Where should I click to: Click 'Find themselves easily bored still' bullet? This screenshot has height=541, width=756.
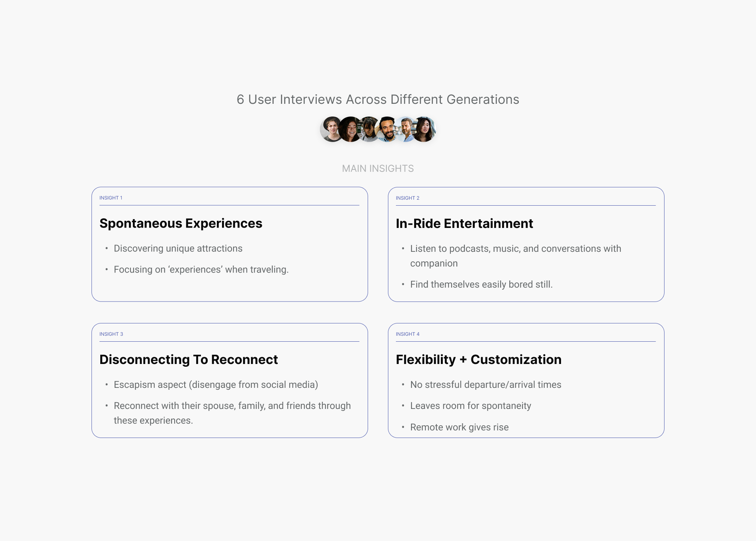[x=481, y=284]
